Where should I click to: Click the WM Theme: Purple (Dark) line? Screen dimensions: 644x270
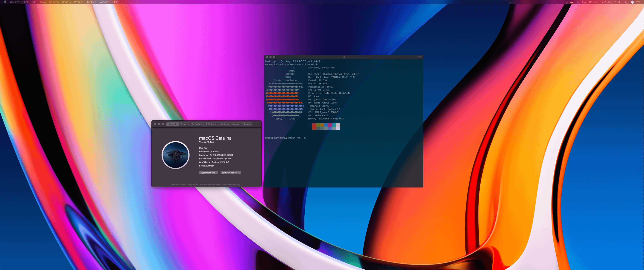323,103
